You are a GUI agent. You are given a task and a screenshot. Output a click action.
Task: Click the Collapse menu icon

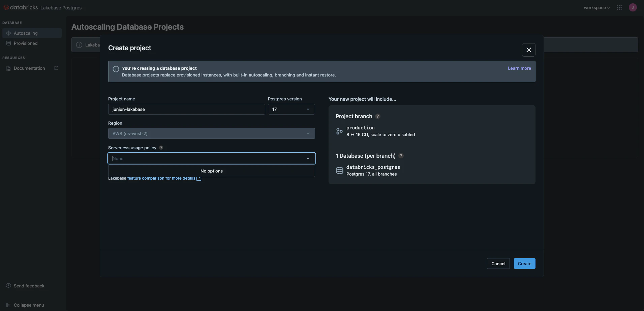(x=8, y=305)
